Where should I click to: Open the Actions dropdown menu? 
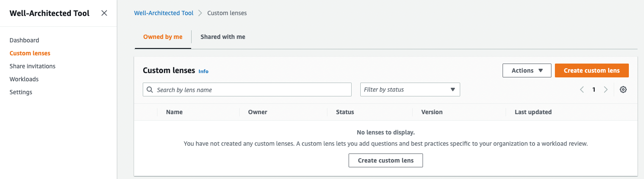(527, 70)
